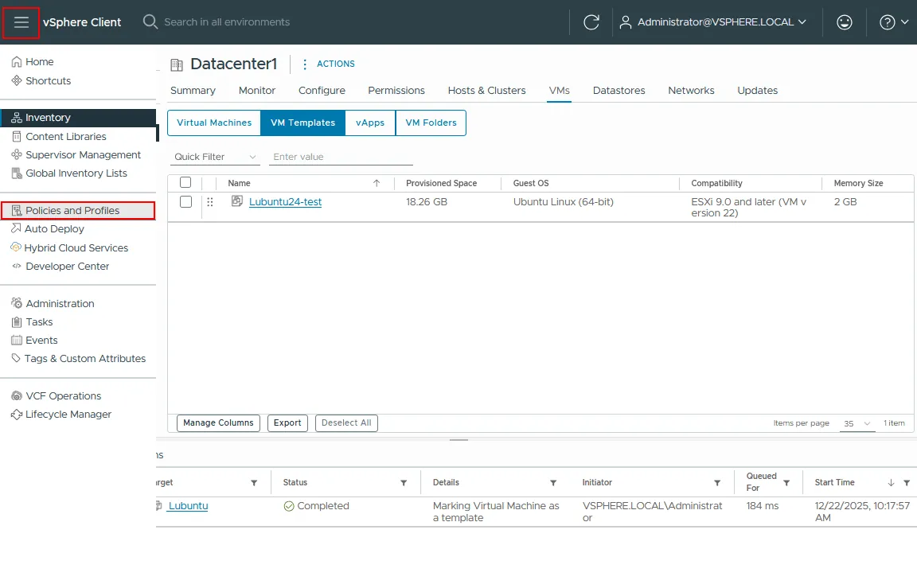Viewport: 917px width, 588px height.
Task: Open the Permissions tab
Action: pos(396,91)
